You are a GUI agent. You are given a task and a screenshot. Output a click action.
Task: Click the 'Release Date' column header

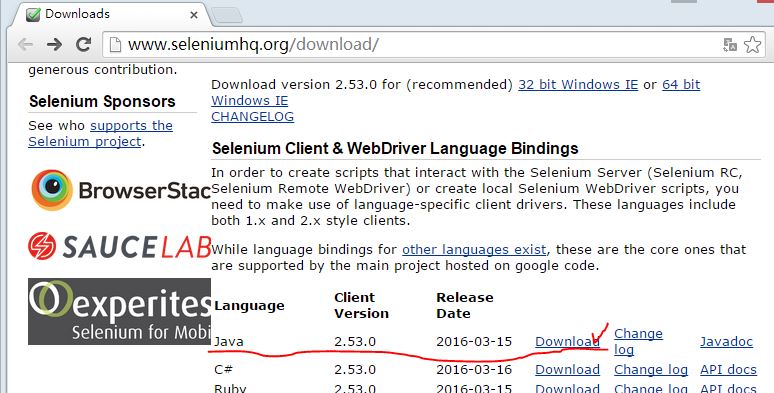464,306
